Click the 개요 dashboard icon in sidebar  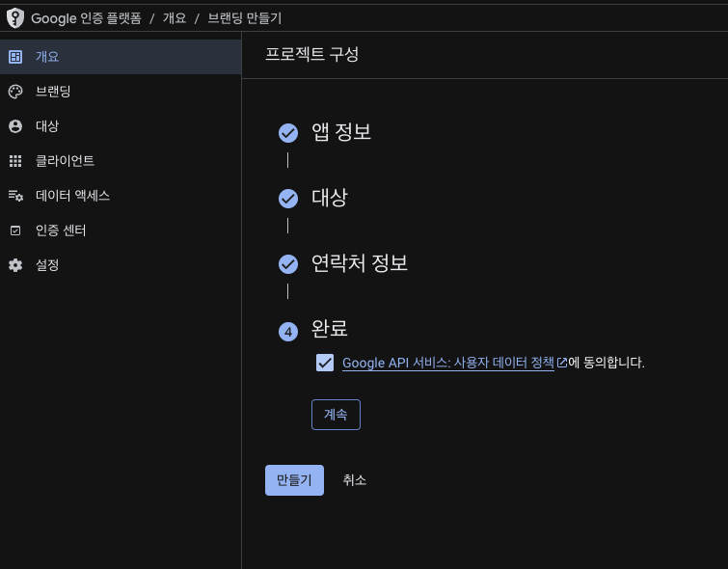point(15,57)
